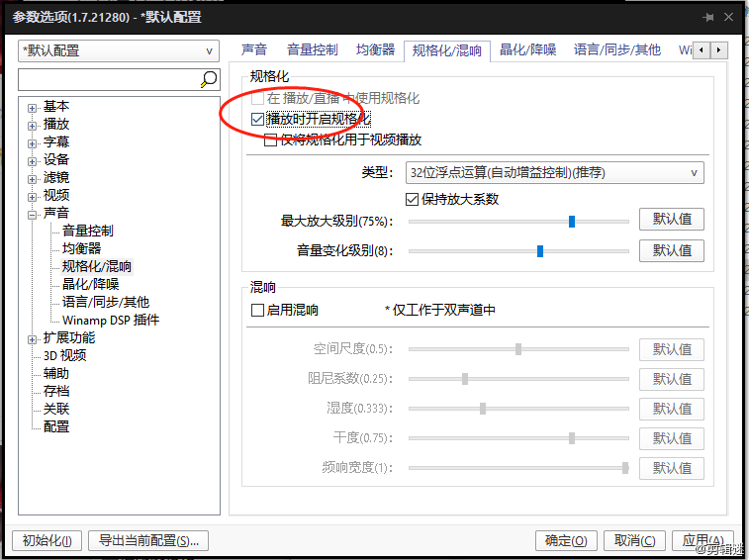Viewport: 749px width, 560px height.
Task: Select 规格化/混响 in the settings tree
Action: (97, 266)
